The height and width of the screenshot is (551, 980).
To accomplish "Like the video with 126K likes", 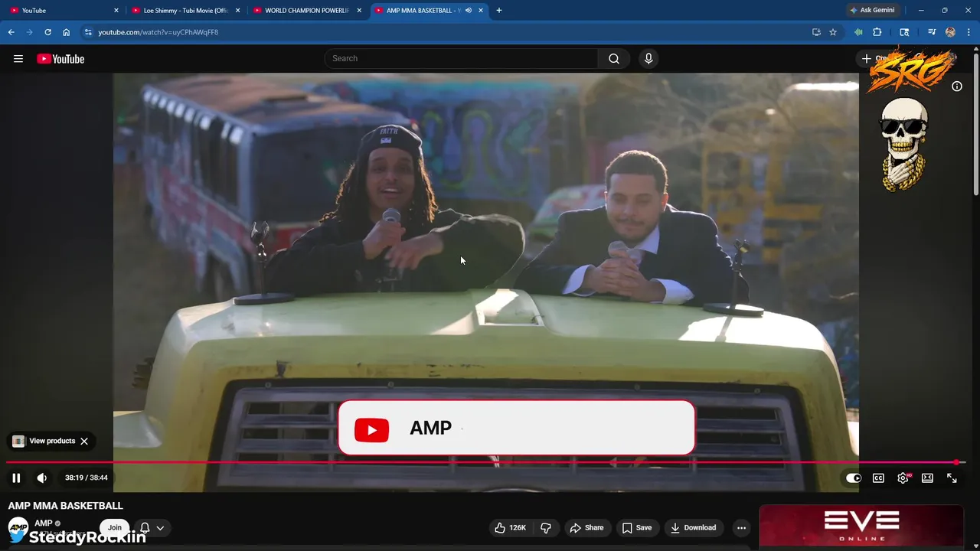I will click(511, 528).
